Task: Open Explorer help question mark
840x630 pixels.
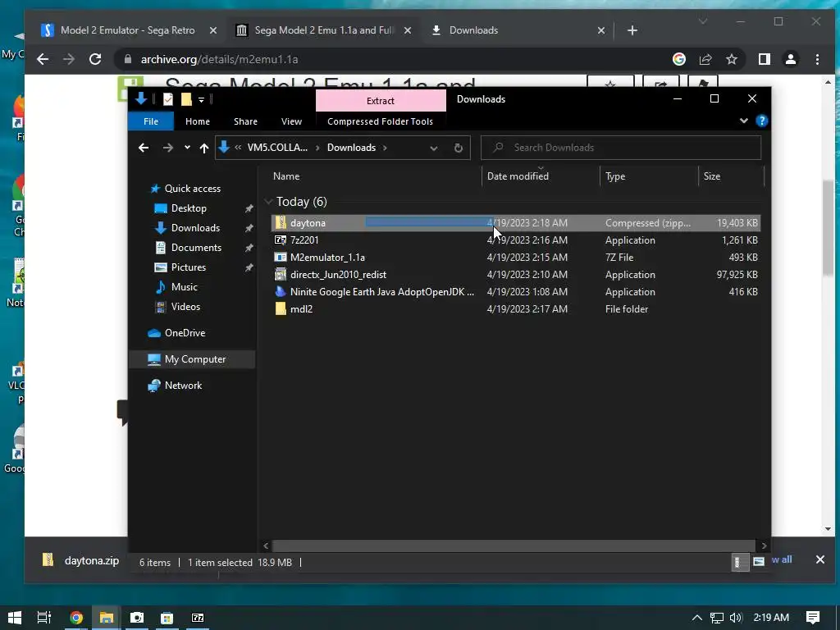Action: coord(761,121)
